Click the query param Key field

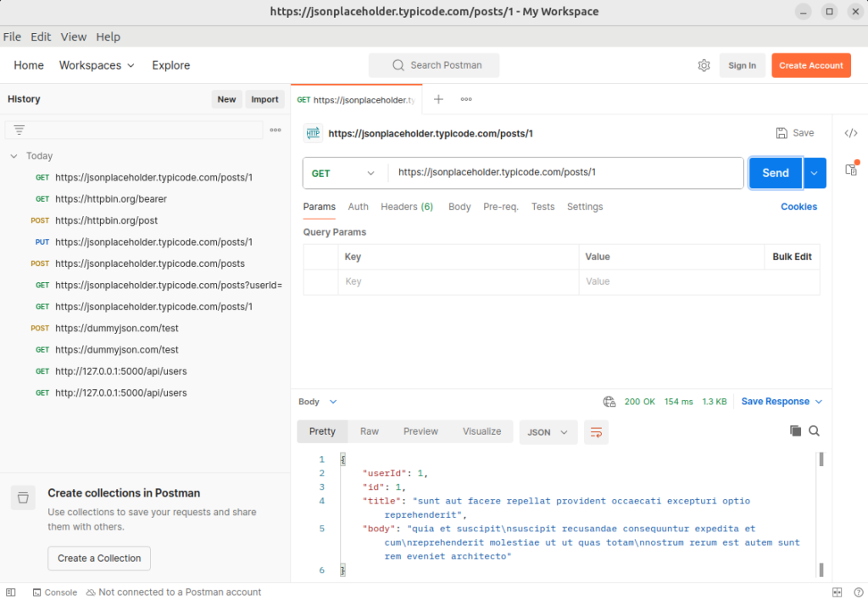459,281
